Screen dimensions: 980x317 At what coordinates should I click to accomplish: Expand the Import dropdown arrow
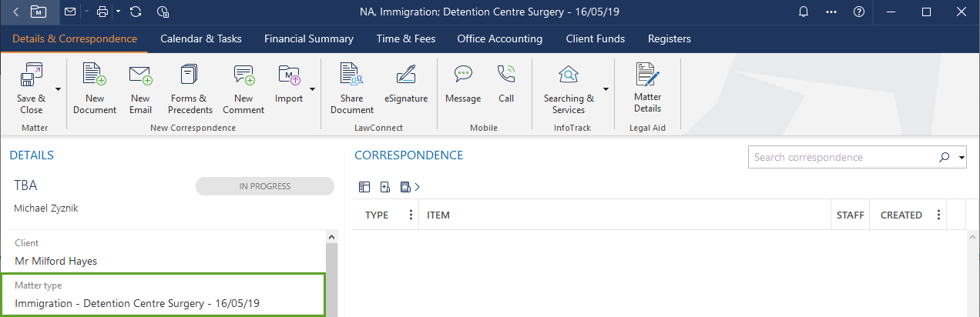click(313, 89)
